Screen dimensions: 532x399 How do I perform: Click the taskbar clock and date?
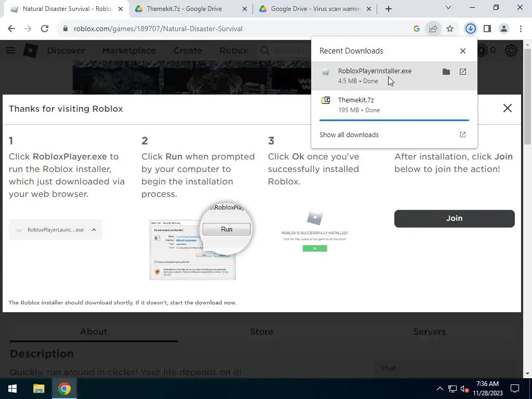487,389
